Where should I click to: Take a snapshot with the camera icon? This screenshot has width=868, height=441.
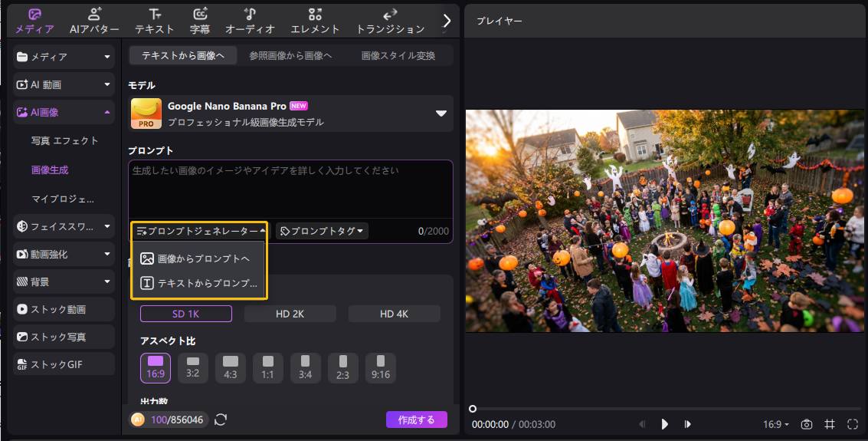pos(807,424)
